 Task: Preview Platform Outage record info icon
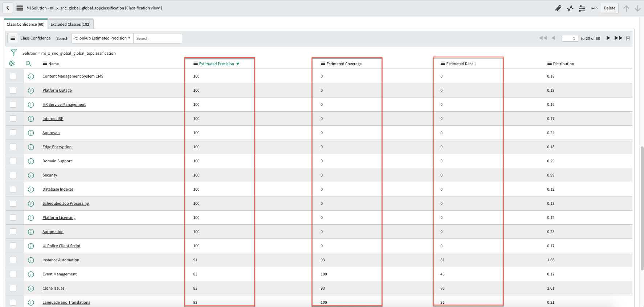coord(31,90)
